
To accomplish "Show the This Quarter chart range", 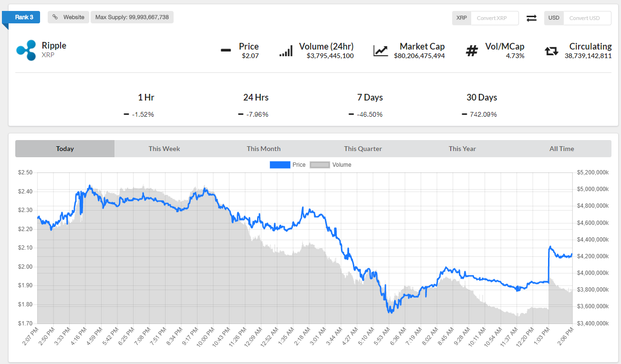I will 363,149.
